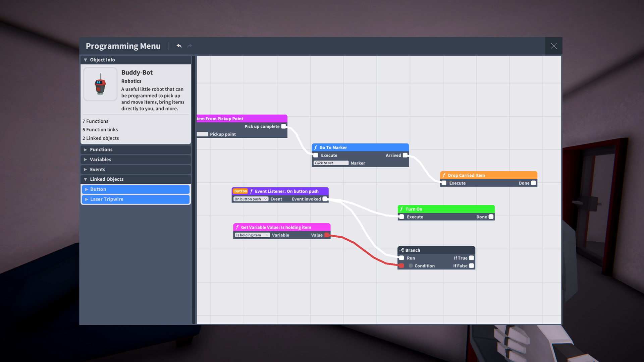Screen dimensions: 644x362
Task: Click the undo arrow icon
Action: coord(179,46)
